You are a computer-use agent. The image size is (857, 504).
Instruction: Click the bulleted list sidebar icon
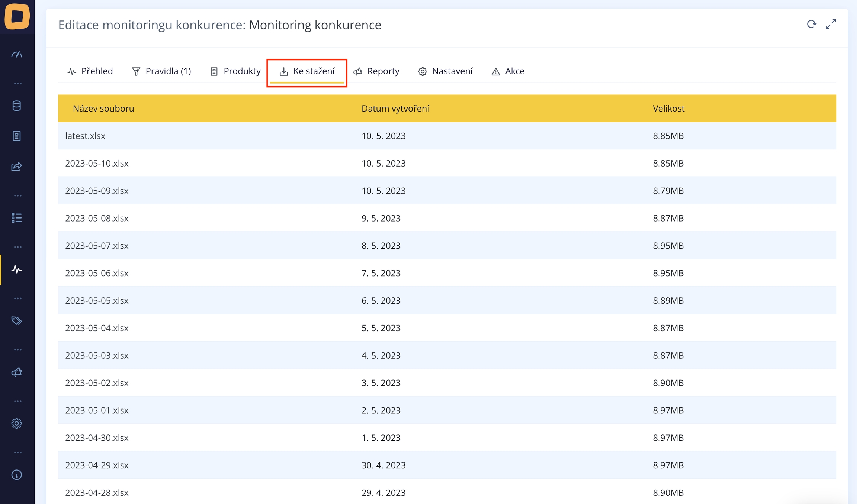[17, 218]
